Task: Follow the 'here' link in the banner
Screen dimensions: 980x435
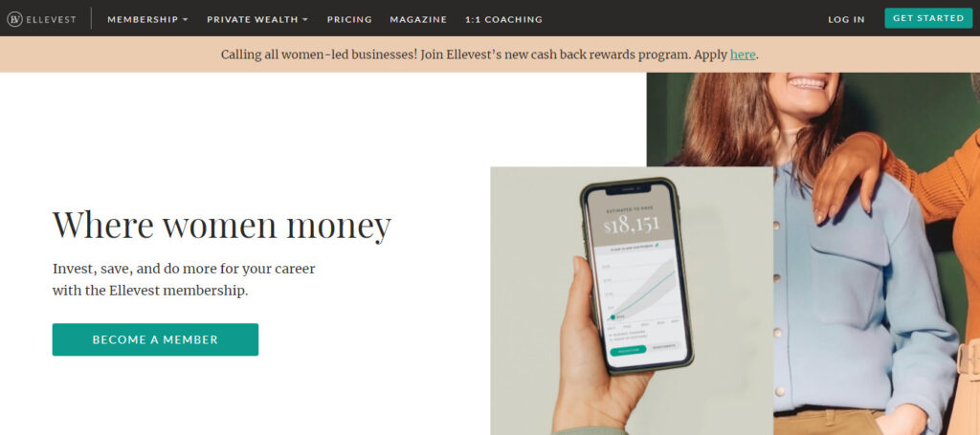Action: pyautogui.click(x=743, y=54)
